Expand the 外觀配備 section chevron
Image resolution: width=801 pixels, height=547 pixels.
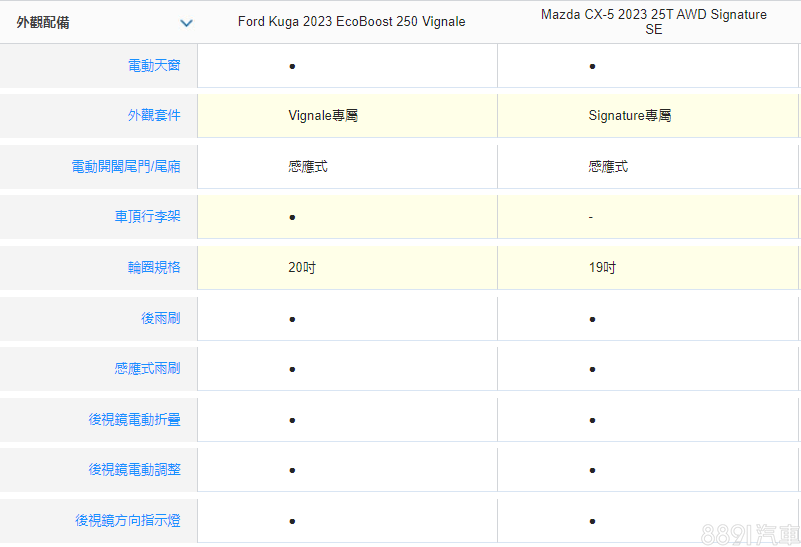186,23
